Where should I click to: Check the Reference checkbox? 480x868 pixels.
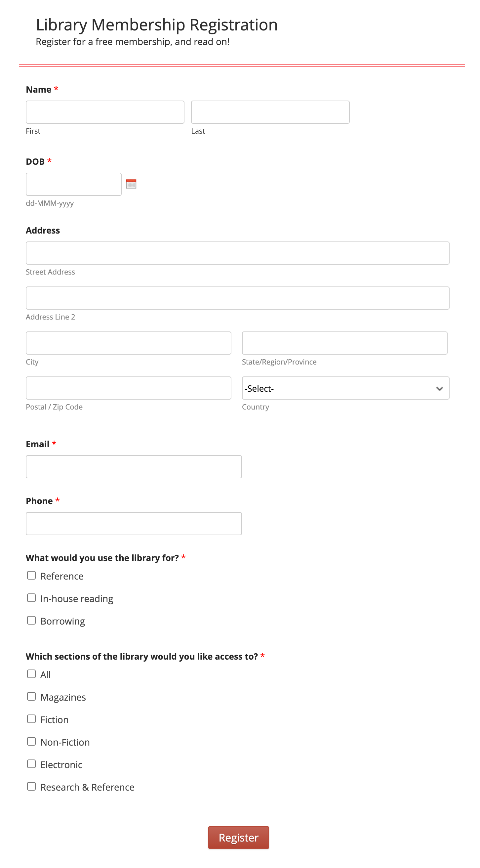click(x=31, y=575)
